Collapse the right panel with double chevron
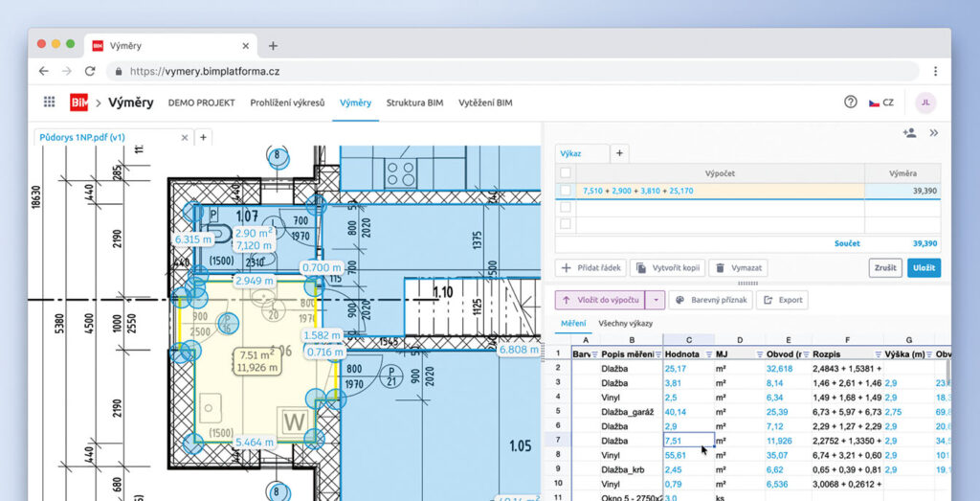Image resolution: width=980 pixels, height=501 pixels. pyautogui.click(x=934, y=133)
